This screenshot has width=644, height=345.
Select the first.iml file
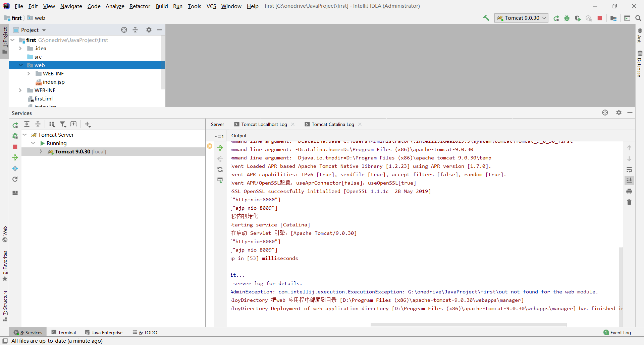tap(44, 98)
